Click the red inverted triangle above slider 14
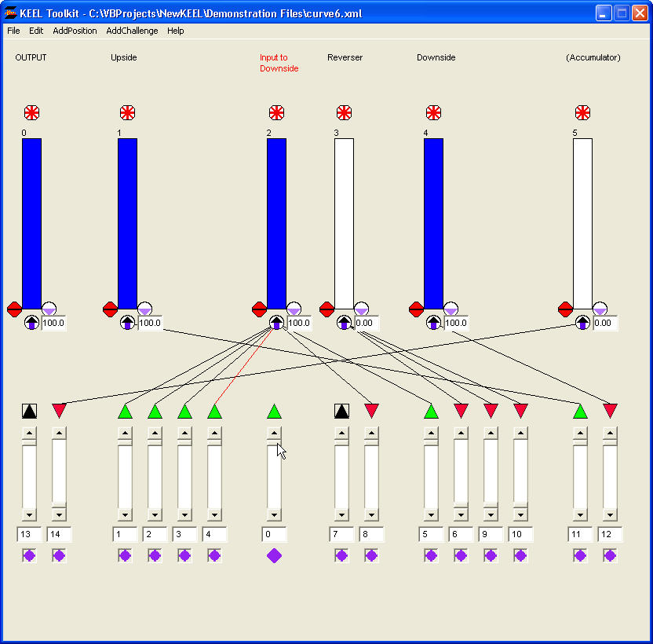The image size is (653, 644). (60, 411)
